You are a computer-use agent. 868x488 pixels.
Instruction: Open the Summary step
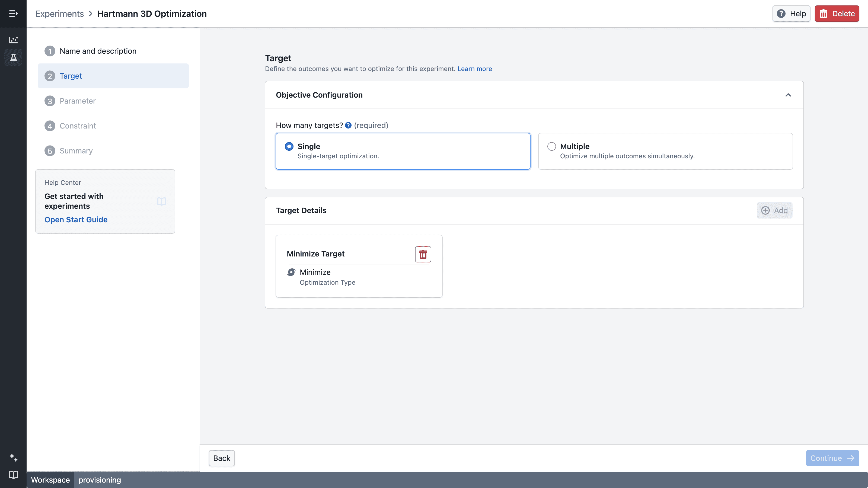pyautogui.click(x=113, y=151)
